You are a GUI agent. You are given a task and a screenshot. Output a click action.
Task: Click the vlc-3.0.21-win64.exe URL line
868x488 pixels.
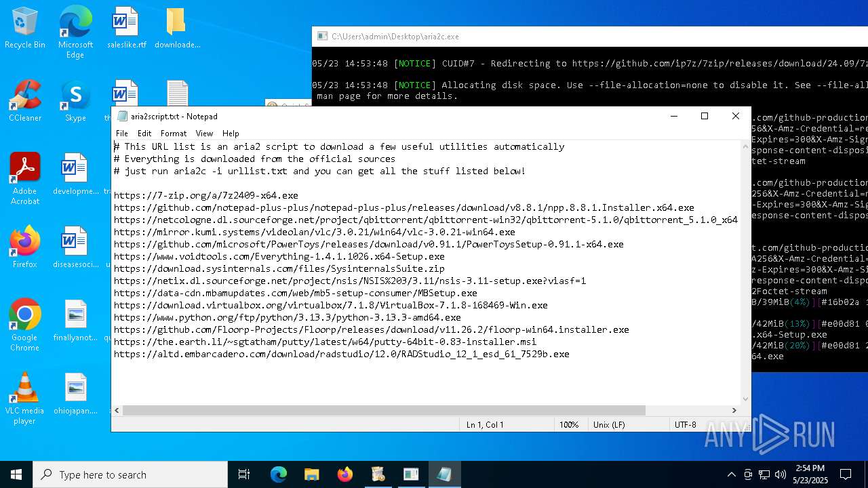pyautogui.click(x=315, y=232)
